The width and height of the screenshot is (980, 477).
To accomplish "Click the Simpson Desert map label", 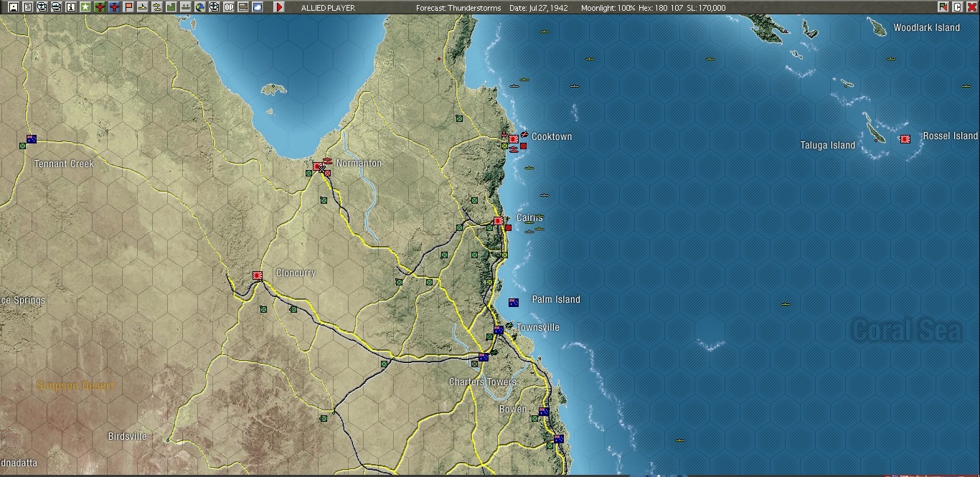I will tap(75, 386).
